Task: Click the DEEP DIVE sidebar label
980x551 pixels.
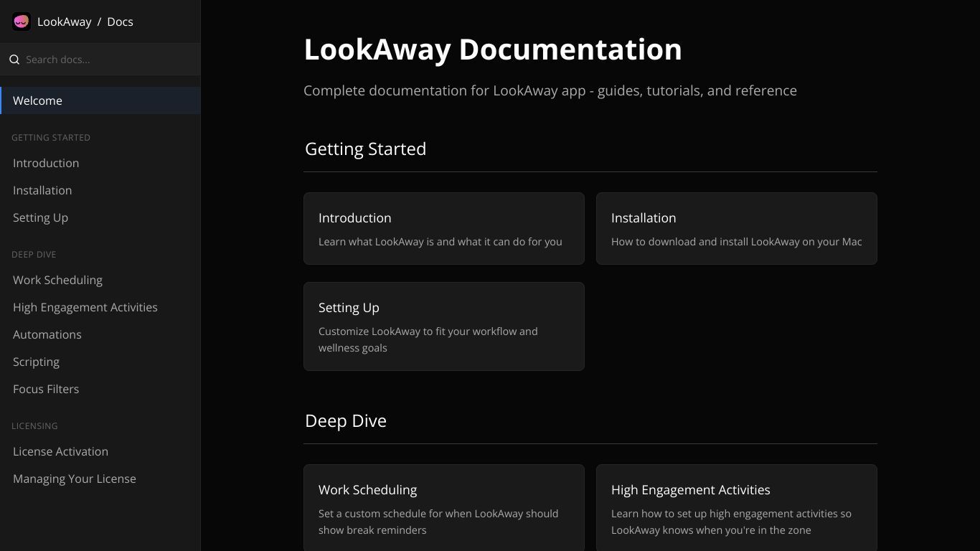Action: [34, 254]
